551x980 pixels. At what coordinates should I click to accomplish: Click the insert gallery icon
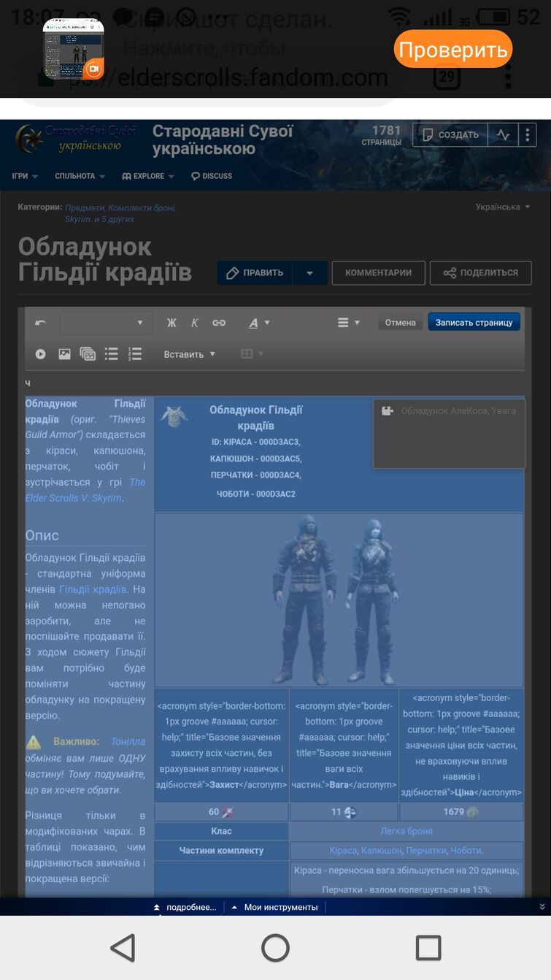(88, 354)
